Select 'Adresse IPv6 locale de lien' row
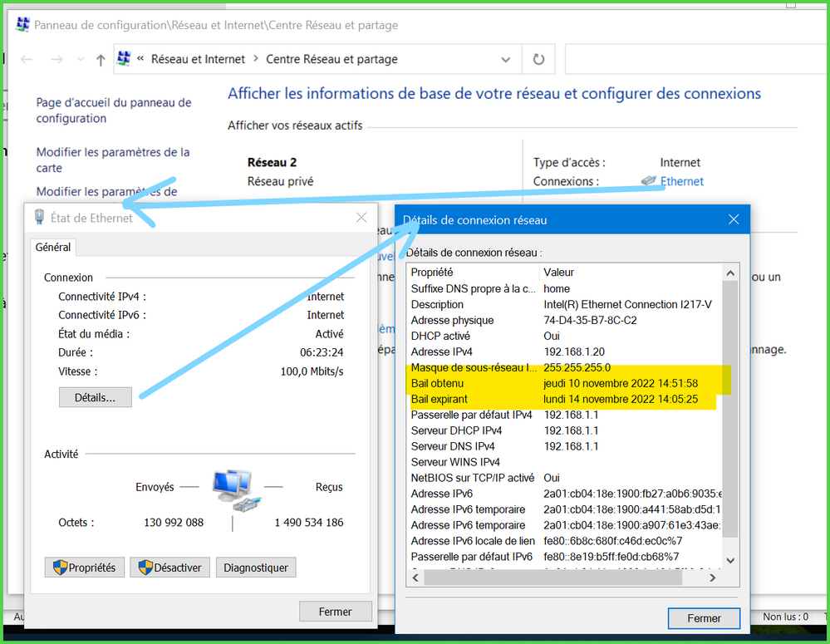The height and width of the screenshot is (644, 830). (x=565, y=541)
